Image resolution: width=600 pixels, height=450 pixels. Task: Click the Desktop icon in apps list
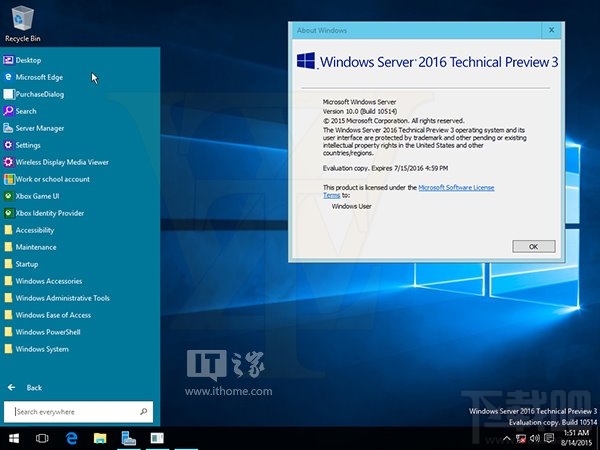[x=8, y=60]
